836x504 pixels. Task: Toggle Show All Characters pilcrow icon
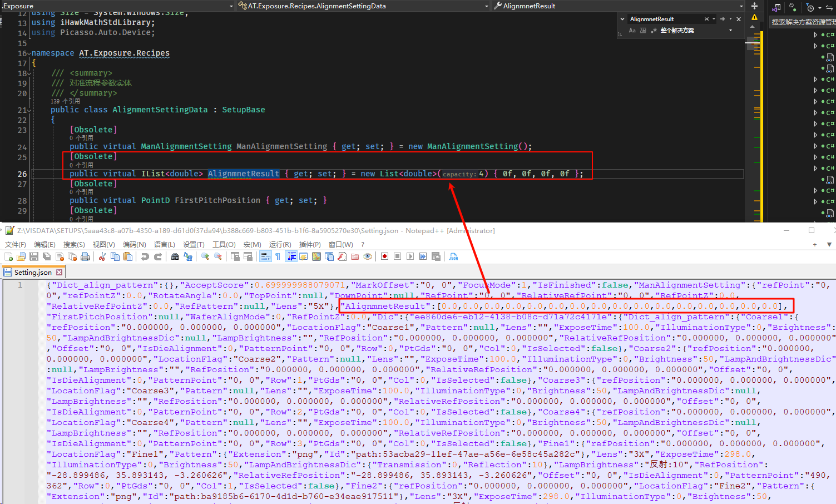point(278,256)
